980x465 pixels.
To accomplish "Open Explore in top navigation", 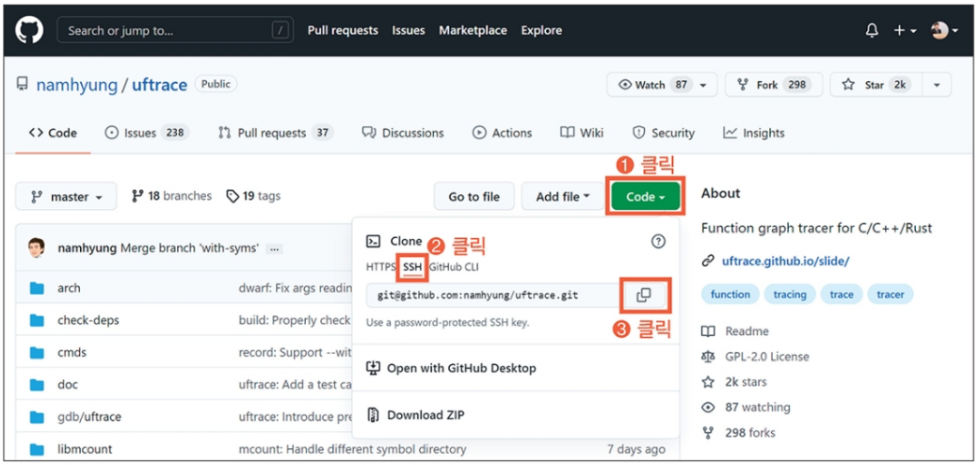I will click(541, 30).
